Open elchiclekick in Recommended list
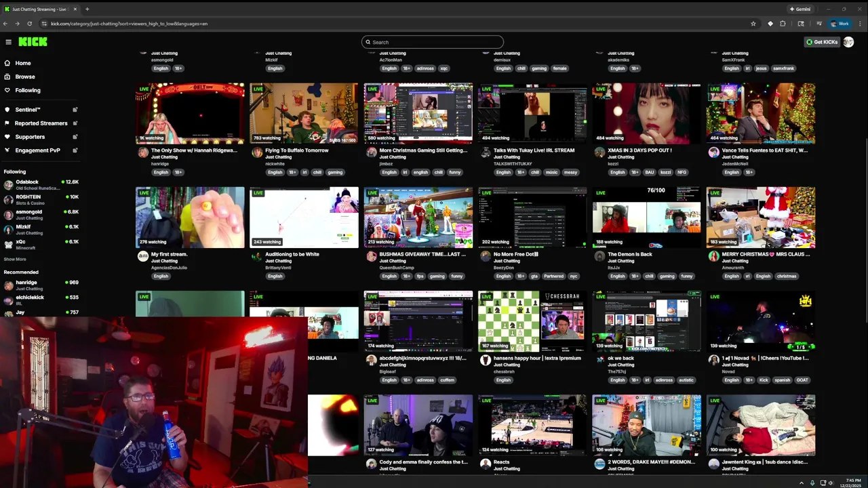 [x=41, y=300]
